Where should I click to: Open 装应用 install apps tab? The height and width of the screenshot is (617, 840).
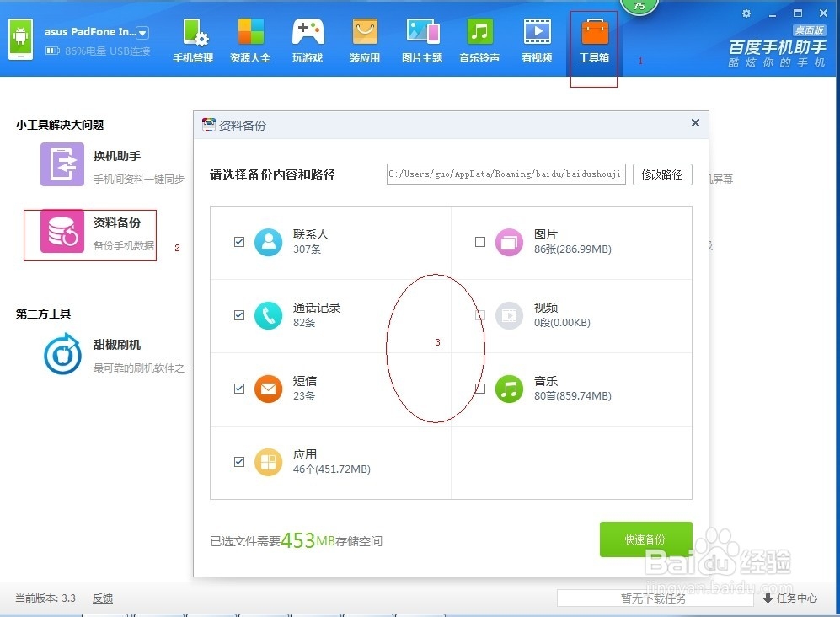pyautogui.click(x=365, y=40)
